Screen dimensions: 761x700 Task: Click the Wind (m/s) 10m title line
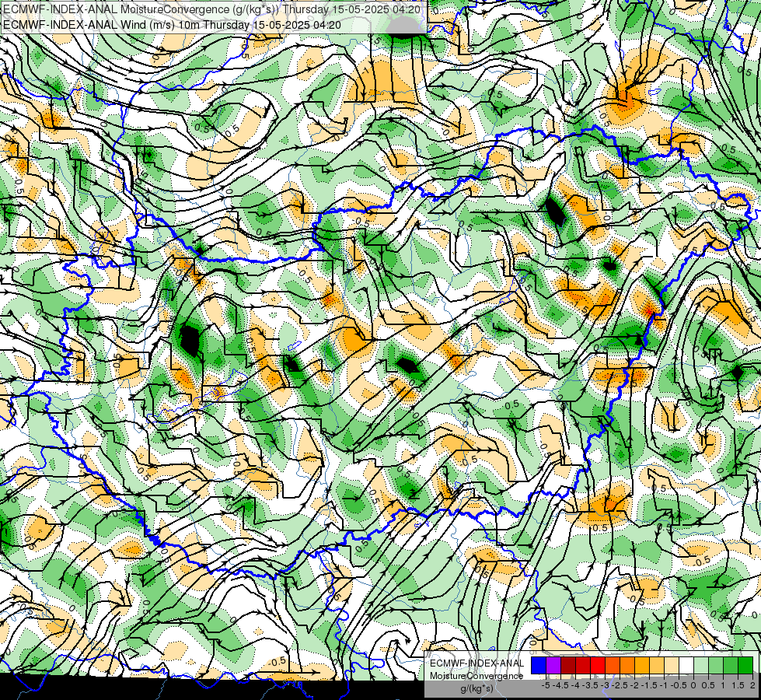(x=172, y=25)
